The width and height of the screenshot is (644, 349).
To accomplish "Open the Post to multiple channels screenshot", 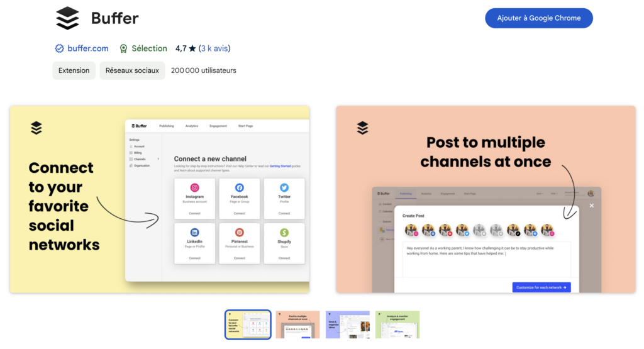I will coord(486,199).
